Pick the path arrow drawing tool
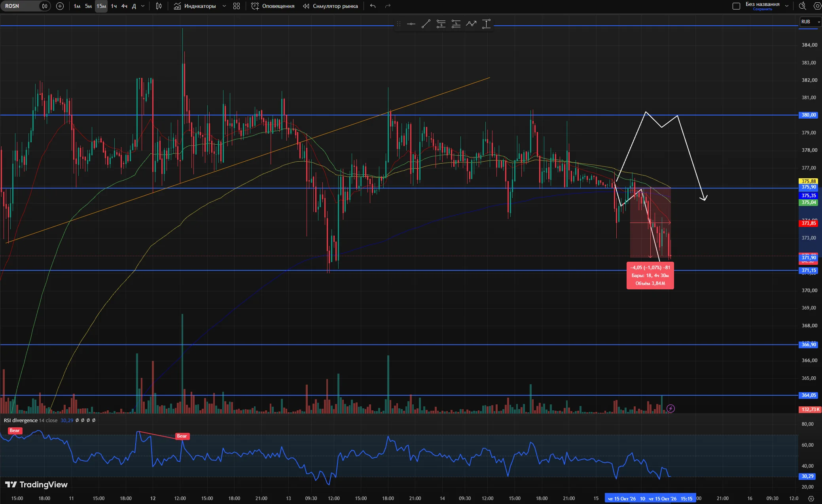The width and height of the screenshot is (822, 504). pyautogui.click(x=471, y=24)
